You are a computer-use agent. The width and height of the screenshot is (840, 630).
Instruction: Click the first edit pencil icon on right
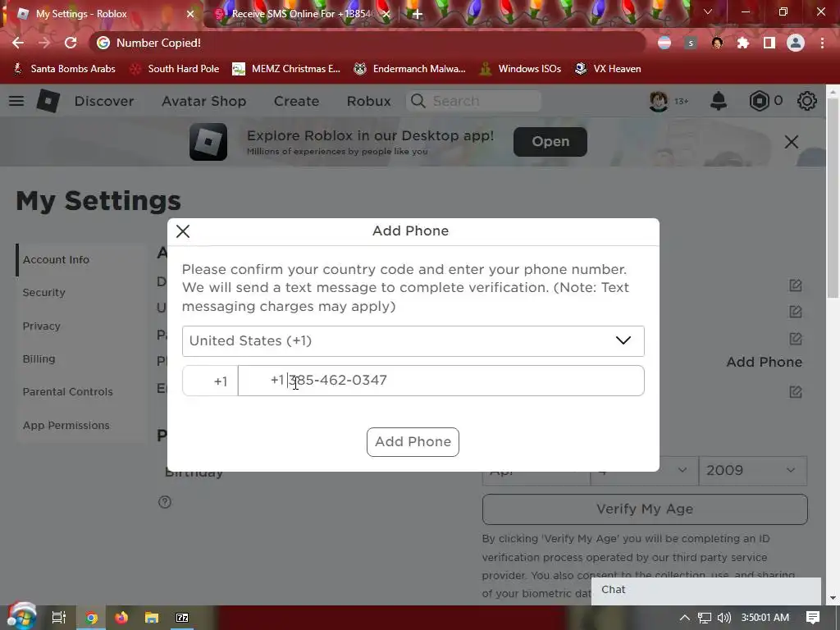[x=796, y=285]
